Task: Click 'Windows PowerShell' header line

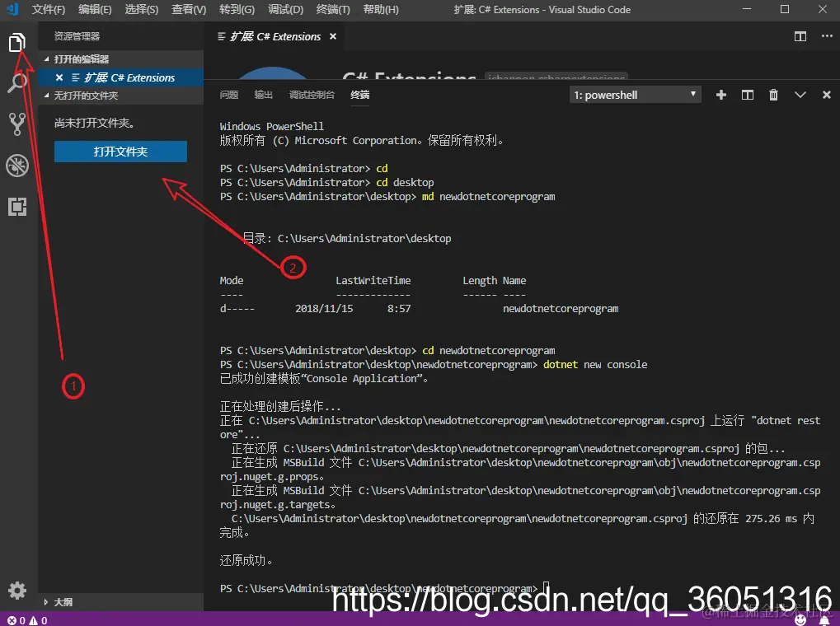Action: [x=271, y=126]
